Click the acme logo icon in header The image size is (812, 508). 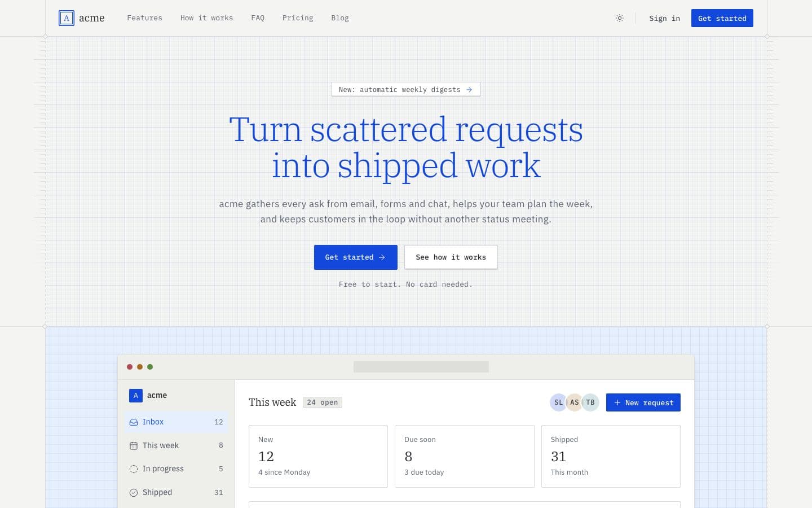click(x=67, y=18)
